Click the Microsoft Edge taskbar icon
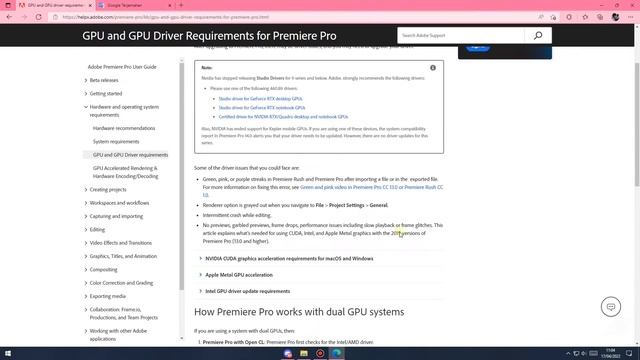Viewport: 640px width, 360px height. pyautogui.click(x=337, y=353)
